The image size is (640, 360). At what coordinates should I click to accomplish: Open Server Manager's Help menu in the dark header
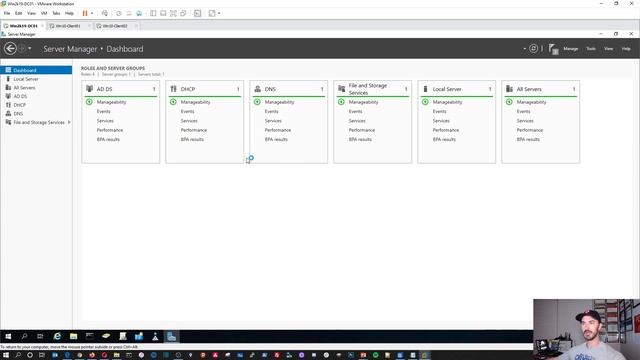pyautogui.click(x=626, y=49)
